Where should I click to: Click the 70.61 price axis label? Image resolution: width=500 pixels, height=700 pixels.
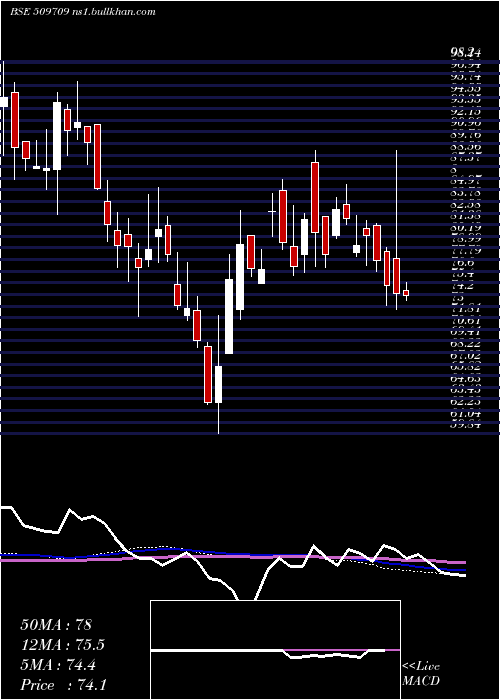[465, 321]
